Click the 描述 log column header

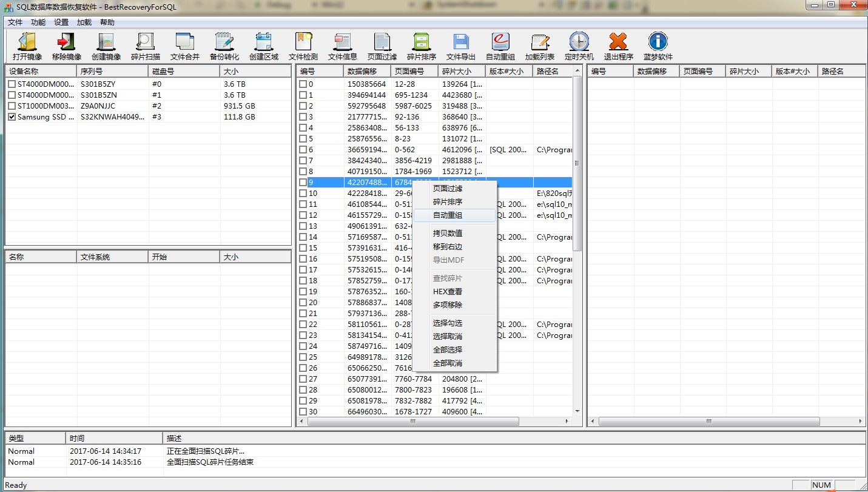(x=514, y=438)
